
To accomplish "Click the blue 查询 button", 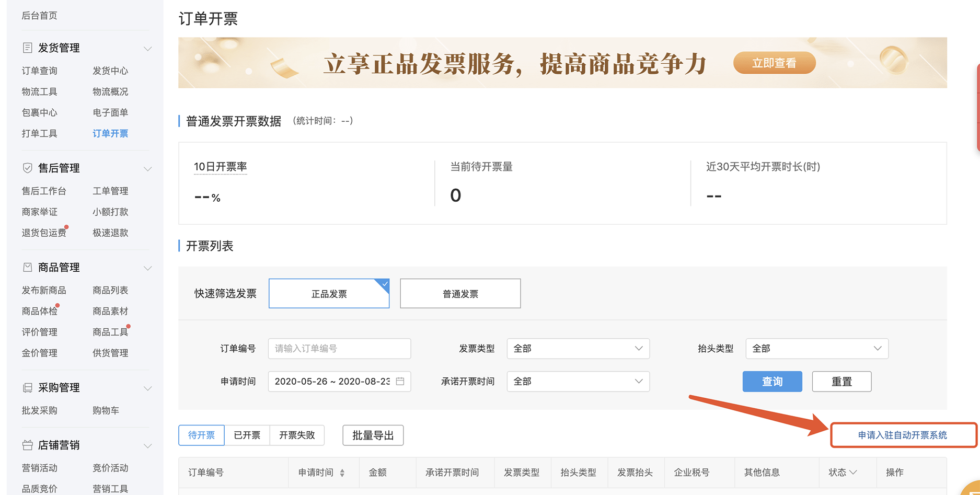I will [x=772, y=382].
